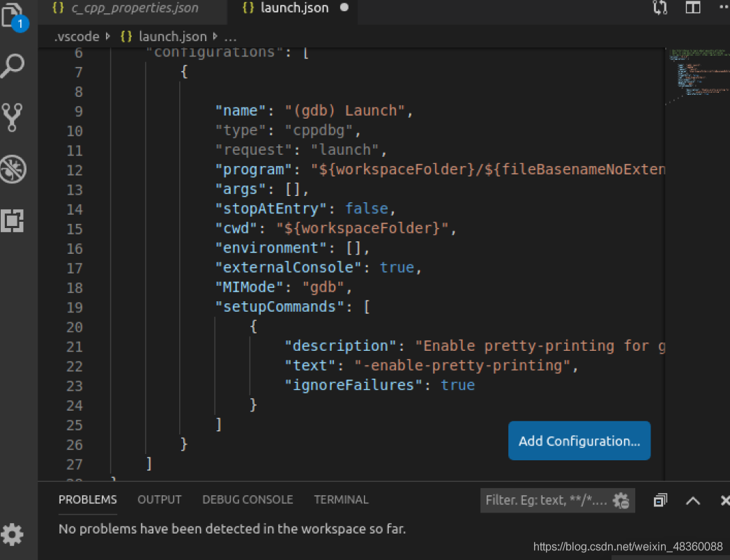
Task: Open the Extensions view
Action: (x=12, y=220)
